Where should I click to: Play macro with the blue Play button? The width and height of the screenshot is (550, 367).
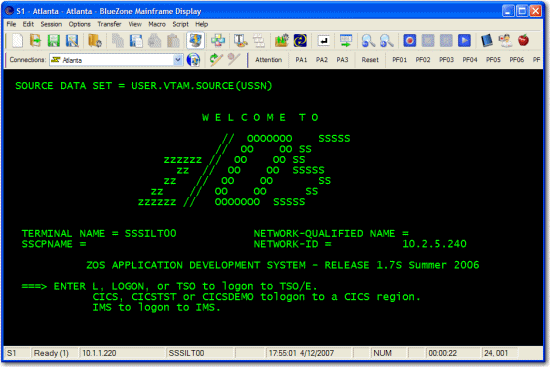pyautogui.click(x=464, y=41)
